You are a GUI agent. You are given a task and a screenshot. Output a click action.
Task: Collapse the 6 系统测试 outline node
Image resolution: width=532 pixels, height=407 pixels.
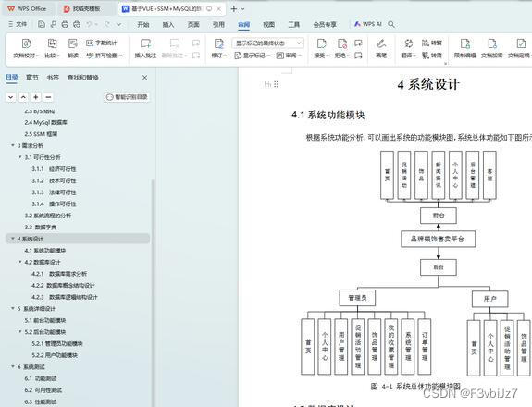pyautogui.click(x=13, y=366)
